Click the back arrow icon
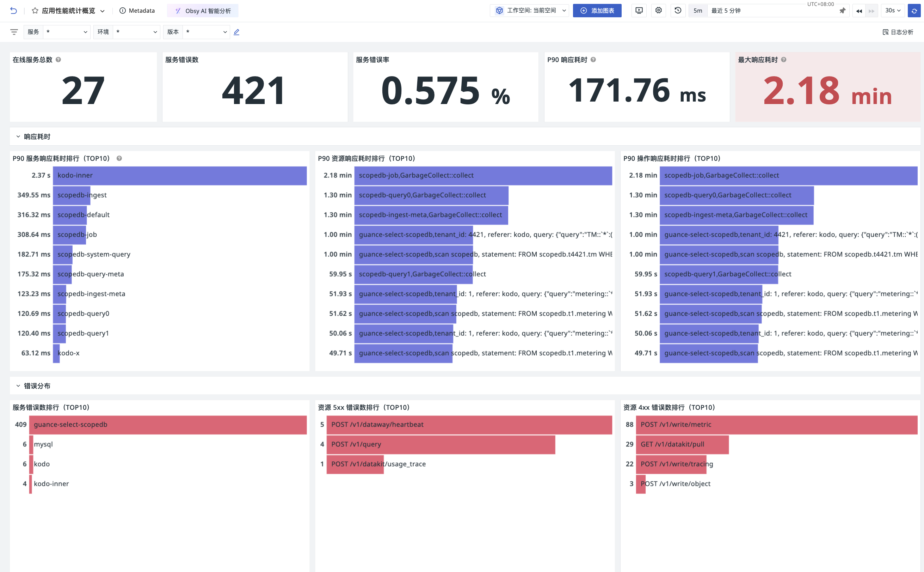Screen dimensions: 924x572 [x=14, y=11]
